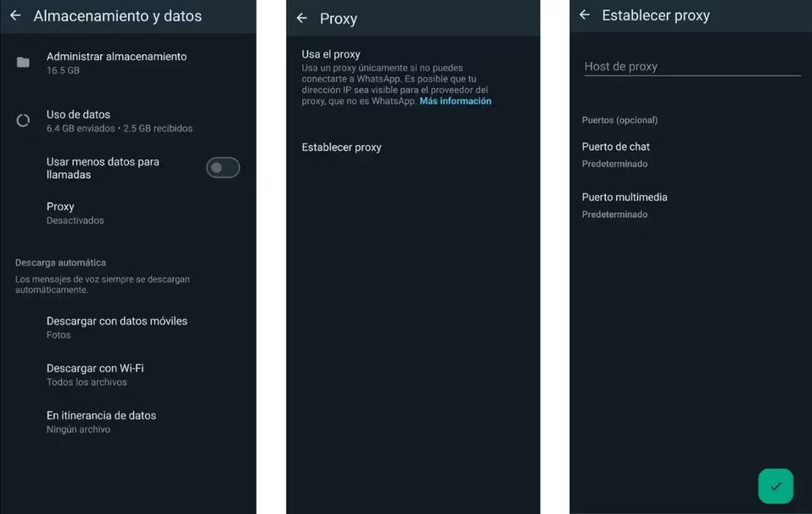Open Puerto multimedia setting

624,204
